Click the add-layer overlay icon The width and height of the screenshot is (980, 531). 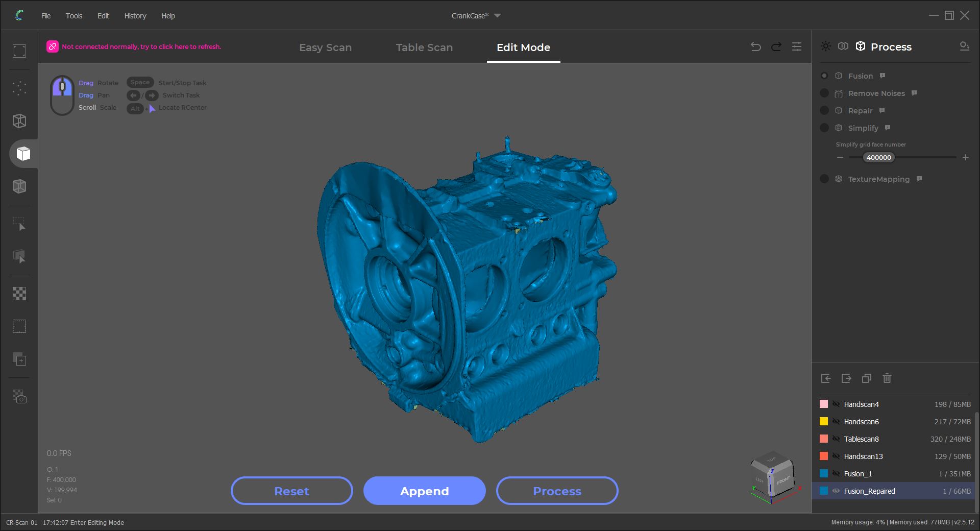click(19, 359)
